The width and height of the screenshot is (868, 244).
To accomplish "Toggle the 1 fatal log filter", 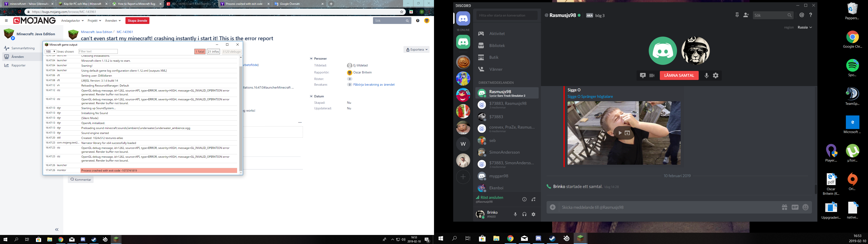I will [200, 52].
